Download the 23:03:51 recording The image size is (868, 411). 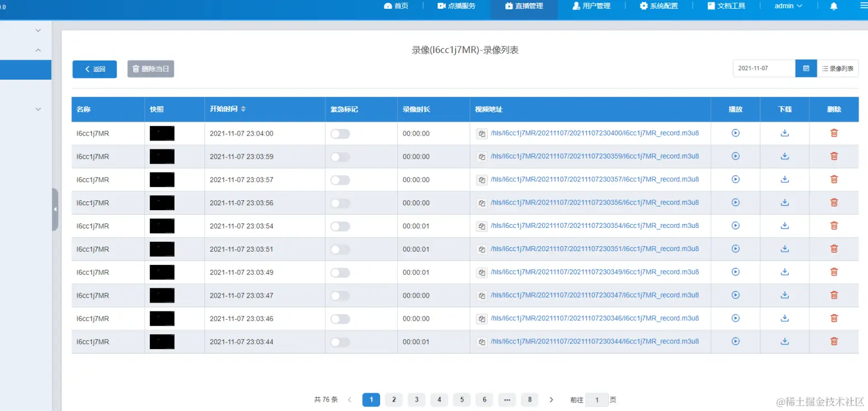click(785, 249)
